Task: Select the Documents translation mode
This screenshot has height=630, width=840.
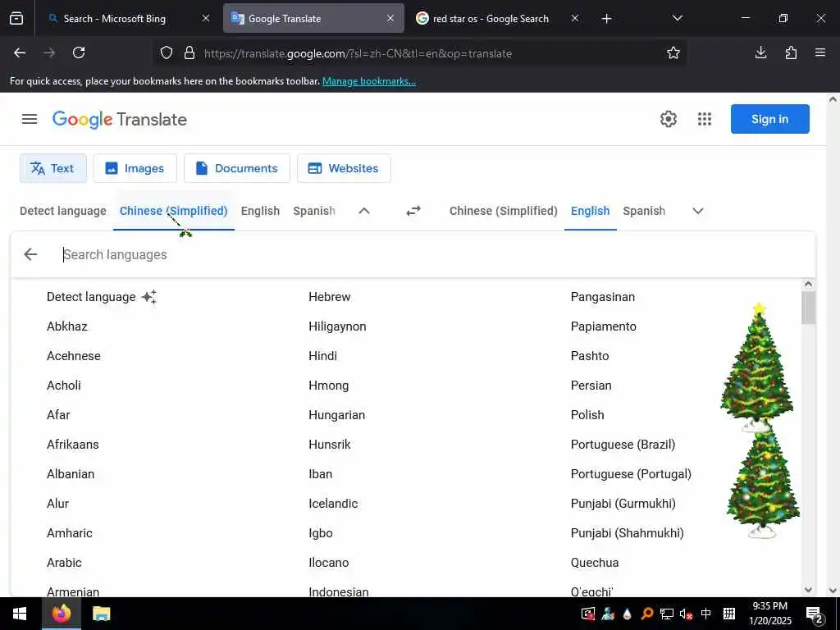Action: pos(237,168)
